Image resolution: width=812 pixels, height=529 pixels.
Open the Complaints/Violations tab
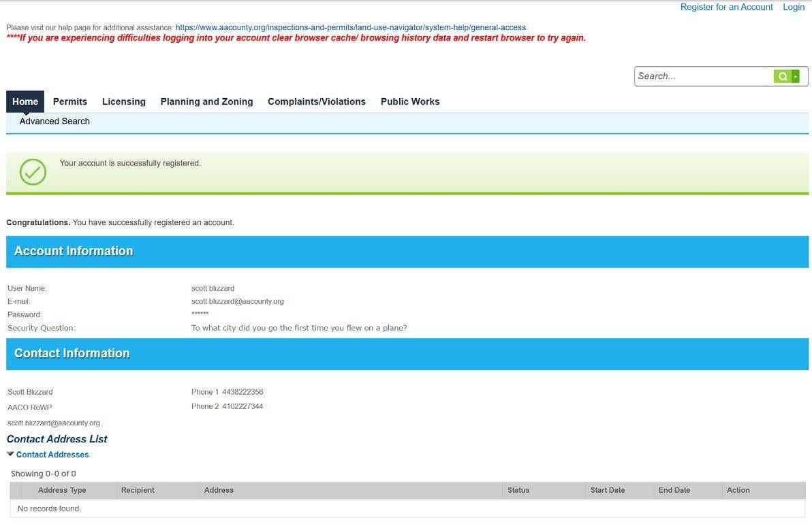coord(316,102)
